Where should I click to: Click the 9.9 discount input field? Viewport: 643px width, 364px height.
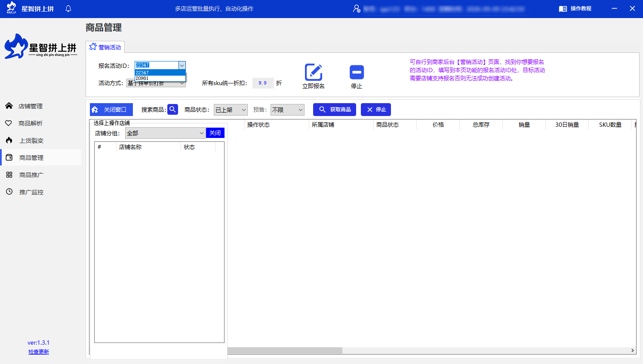click(x=263, y=83)
